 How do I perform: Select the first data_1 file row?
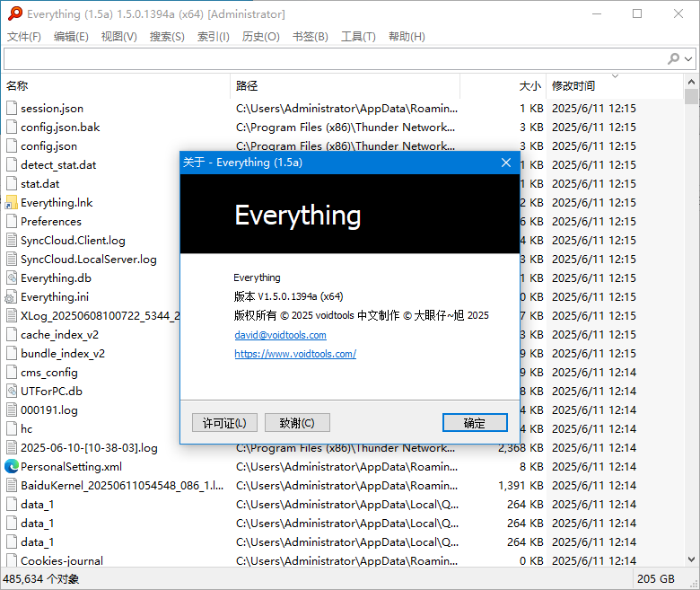click(343, 505)
